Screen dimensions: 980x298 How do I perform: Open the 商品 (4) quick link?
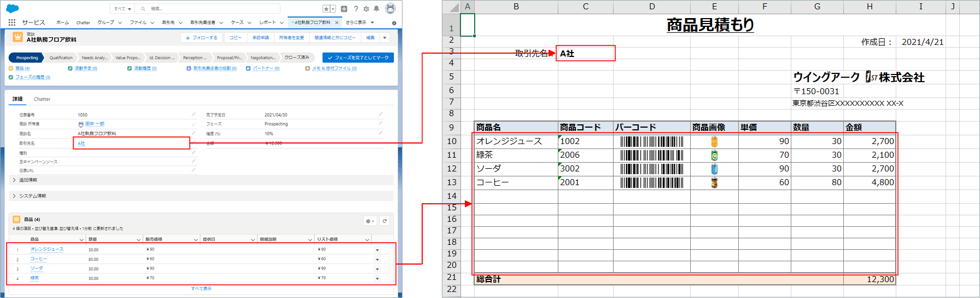pos(22,68)
